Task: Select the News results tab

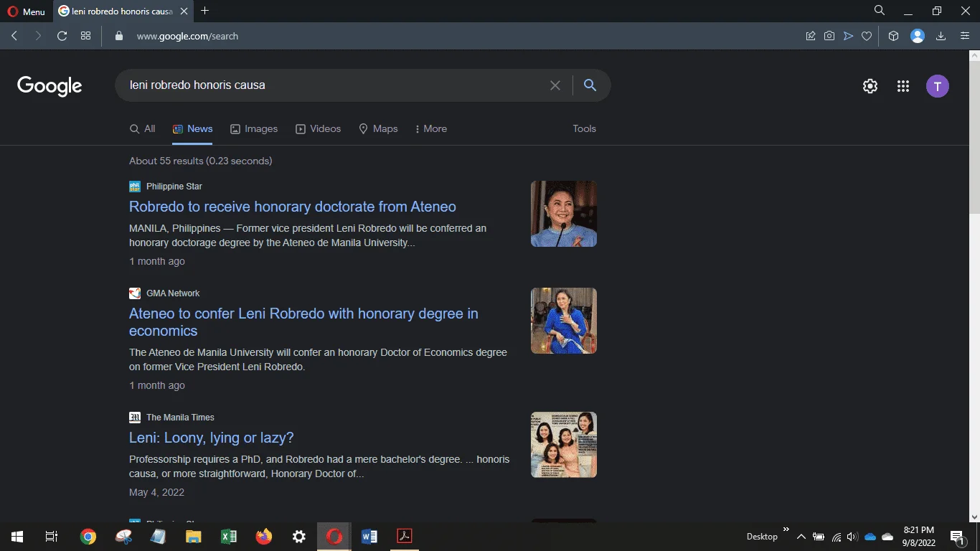Action: tap(192, 128)
